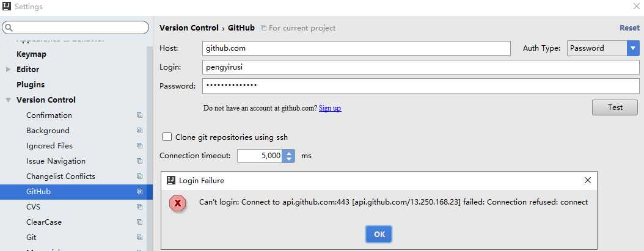Click the Test button
644x251 pixels.
(x=615, y=107)
